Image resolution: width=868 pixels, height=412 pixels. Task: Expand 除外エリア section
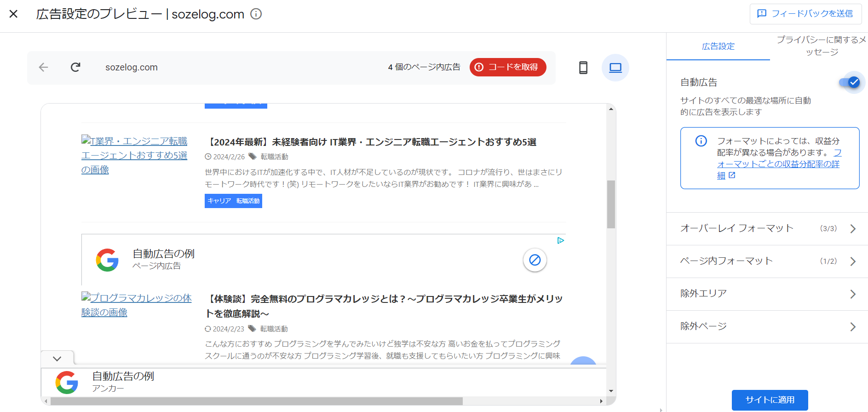coord(767,294)
